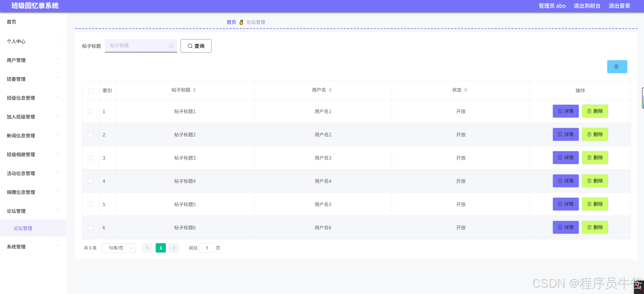Open 详情 for 帖子标题6
Screen dimensions: 644x294
[566, 227]
